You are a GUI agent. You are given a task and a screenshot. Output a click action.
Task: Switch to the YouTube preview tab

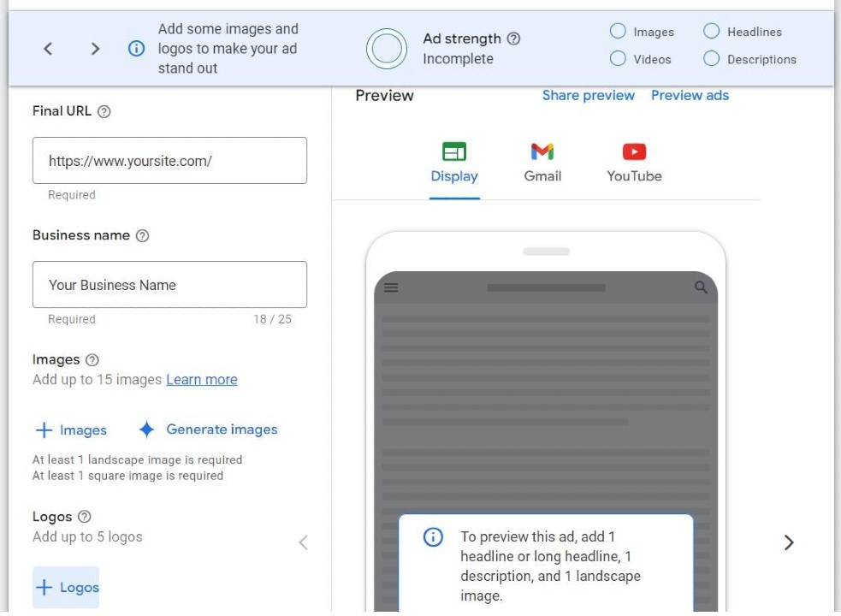click(634, 163)
